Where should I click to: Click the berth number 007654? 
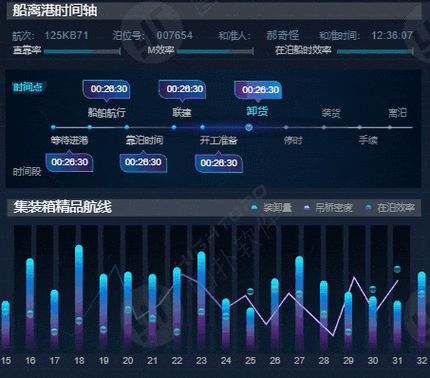click(175, 35)
